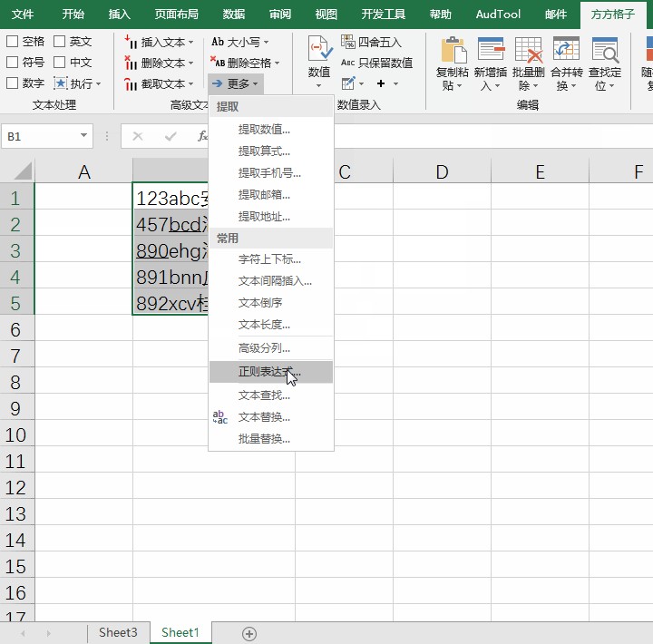
Task: Open the 文件 menu tab
Action: [x=23, y=15]
